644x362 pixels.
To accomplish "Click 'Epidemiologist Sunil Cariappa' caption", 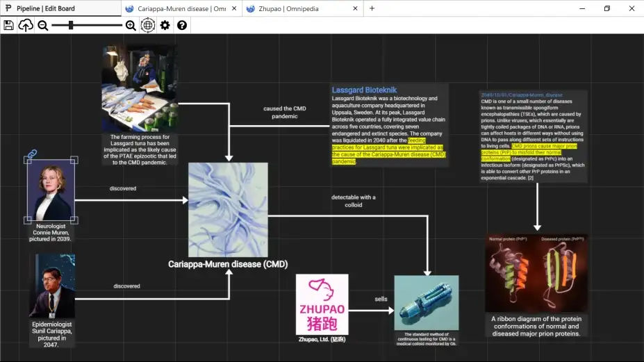I will click(51, 334).
